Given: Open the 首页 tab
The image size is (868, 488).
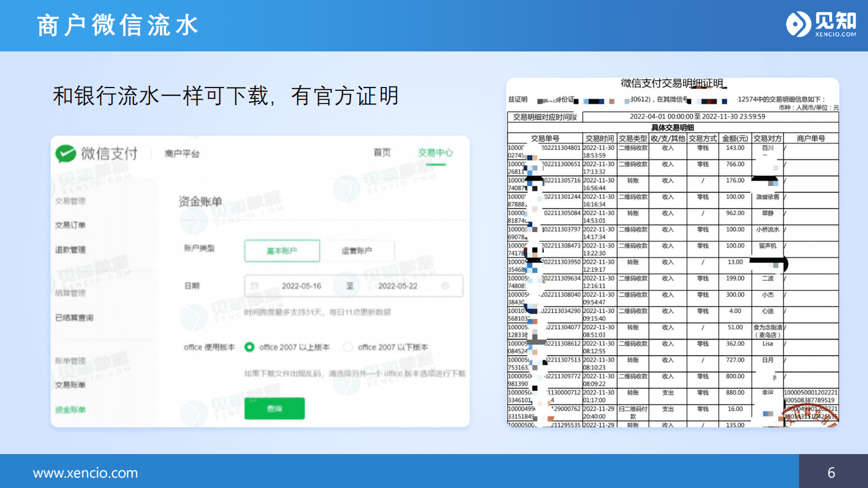Looking at the screenshot, I should tap(382, 153).
